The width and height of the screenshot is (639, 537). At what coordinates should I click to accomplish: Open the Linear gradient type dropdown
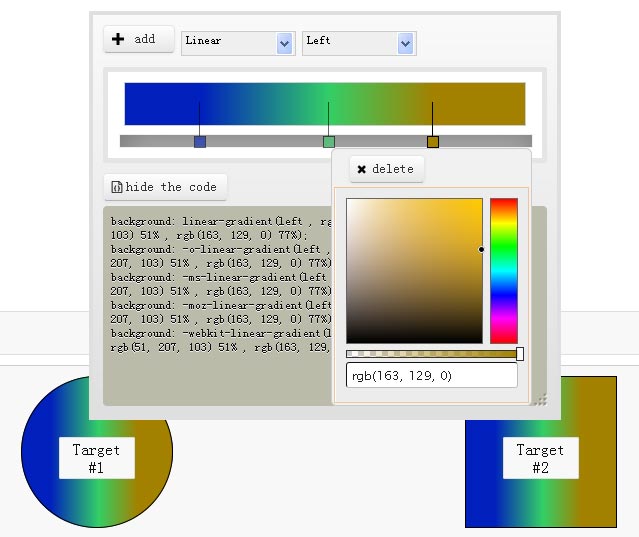click(x=237, y=42)
